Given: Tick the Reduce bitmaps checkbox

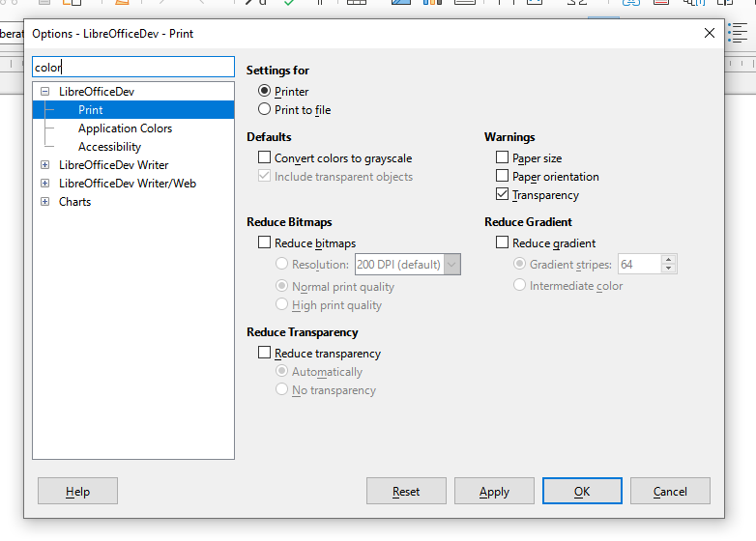Looking at the screenshot, I should click(264, 242).
